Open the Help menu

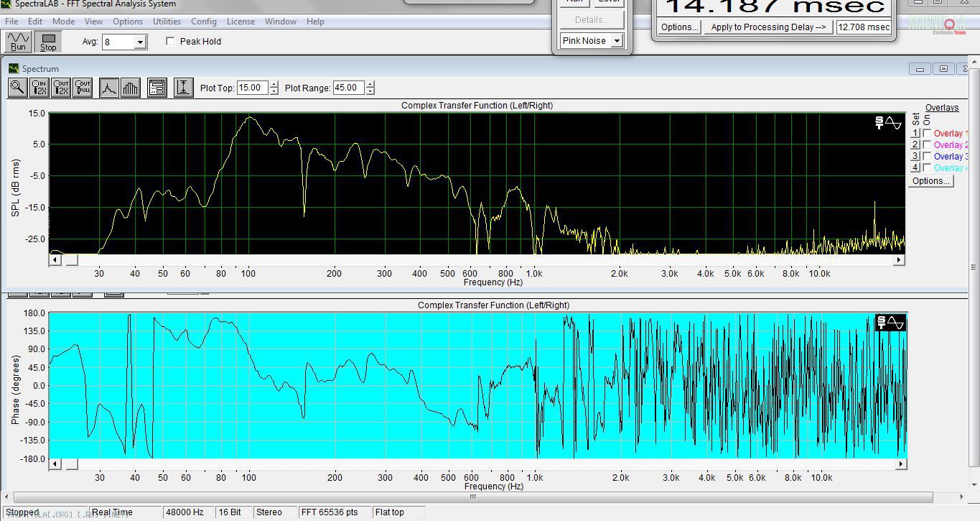pos(315,22)
